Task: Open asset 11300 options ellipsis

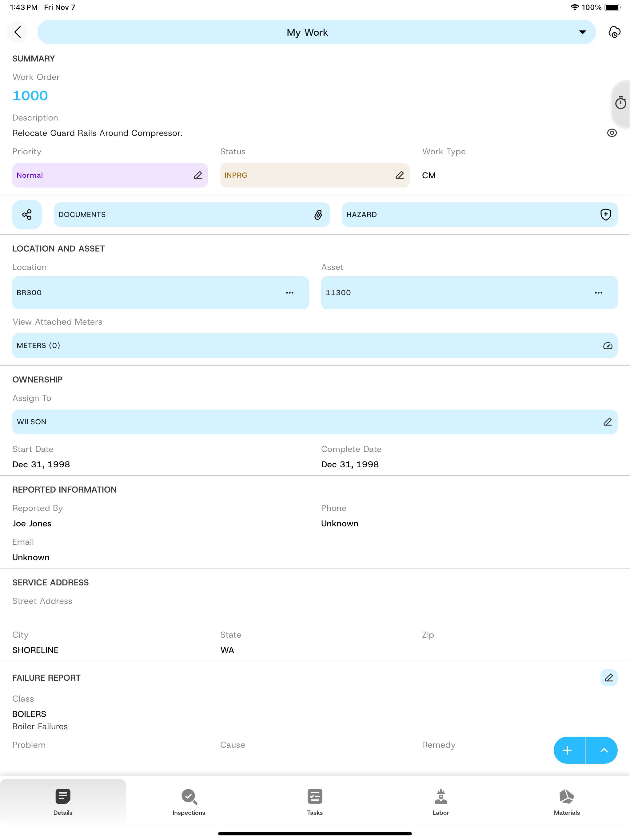Action: click(598, 293)
